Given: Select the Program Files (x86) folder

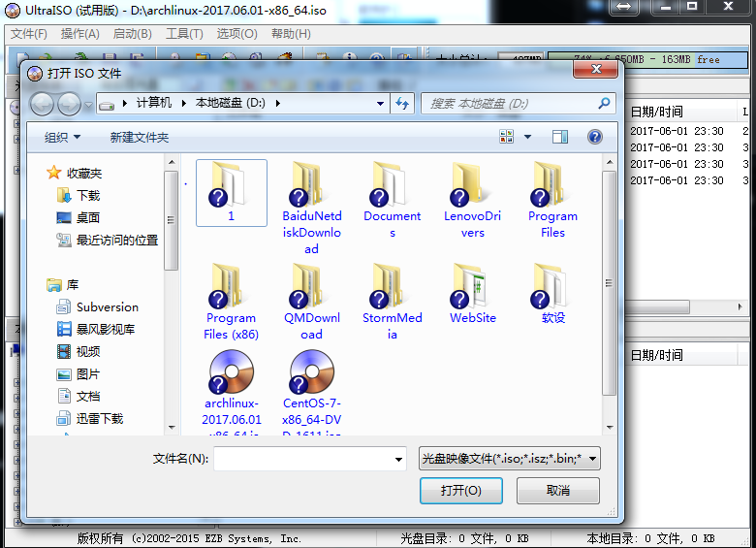Looking at the screenshot, I should click(231, 302).
